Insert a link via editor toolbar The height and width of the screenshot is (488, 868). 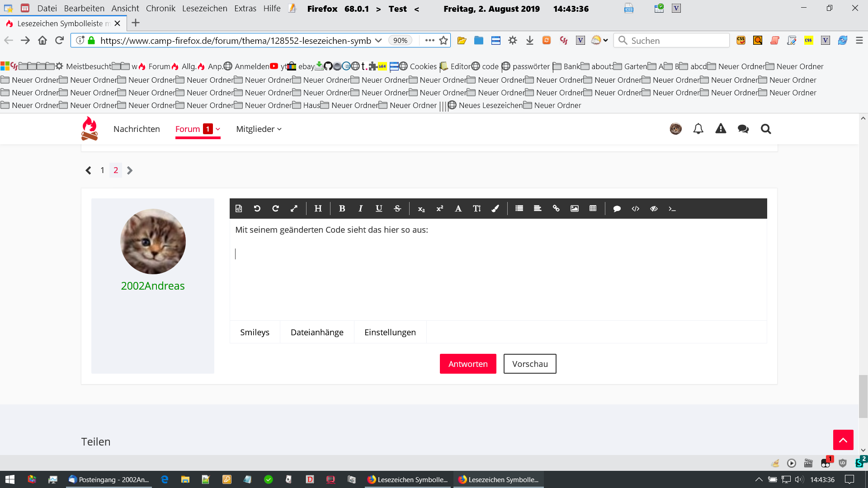click(x=556, y=208)
